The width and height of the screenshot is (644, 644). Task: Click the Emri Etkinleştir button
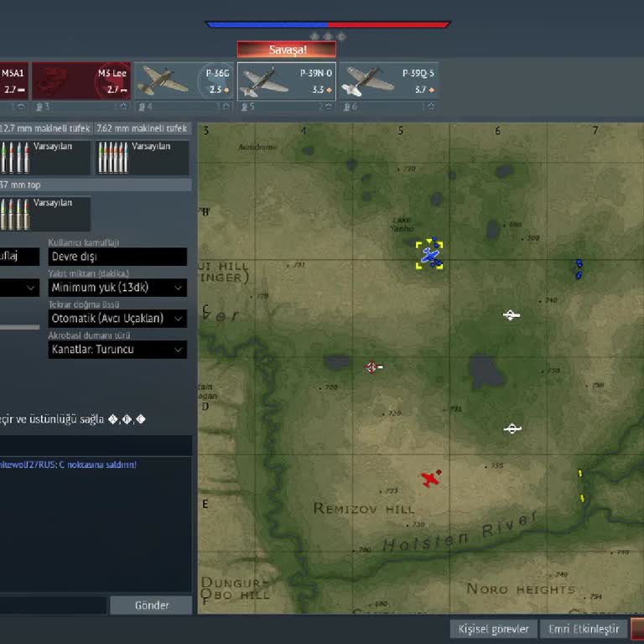(584, 629)
